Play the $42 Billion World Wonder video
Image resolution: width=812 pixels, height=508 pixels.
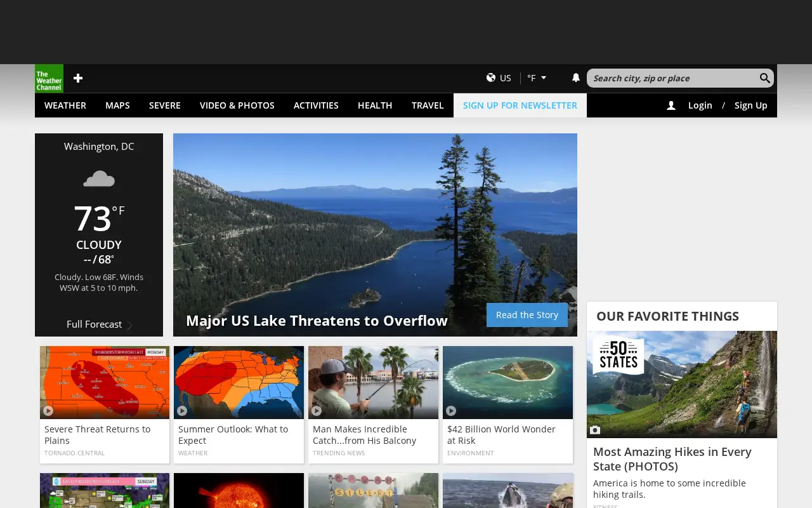(x=451, y=411)
